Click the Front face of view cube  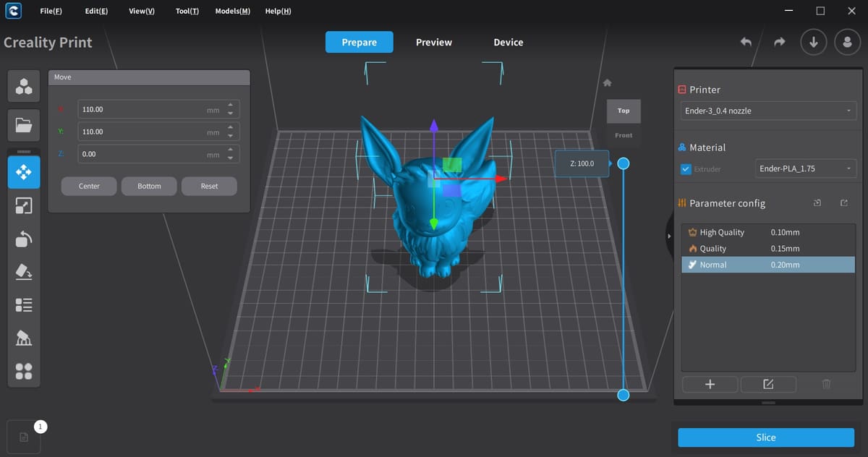[624, 135]
